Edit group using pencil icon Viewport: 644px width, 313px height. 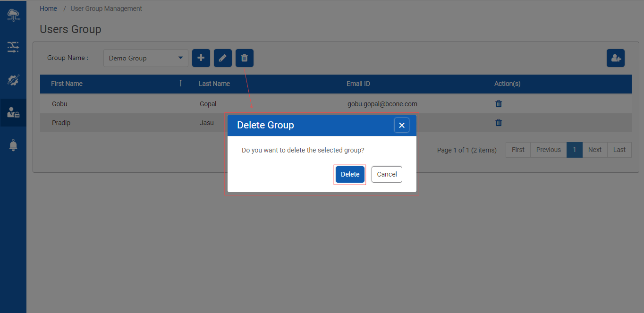(x=223, y=58)
